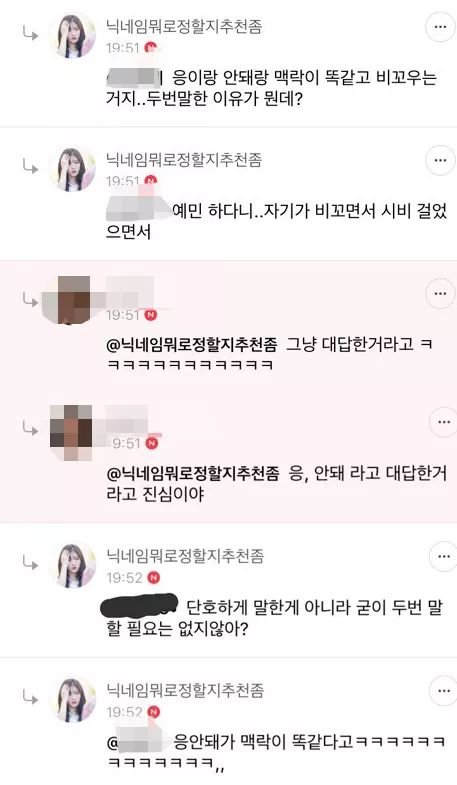
Task: Open the 닉네임뭐로정할지추천좀 username above the '단호하게 말한게' comment
Action: (185, 555)
